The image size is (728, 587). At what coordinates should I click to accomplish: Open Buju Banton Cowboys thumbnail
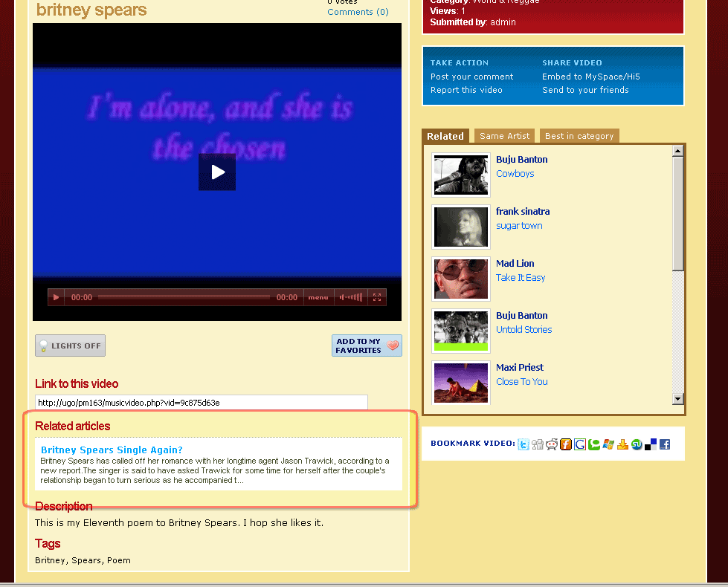pyautogui.click(x=461, y=175)
